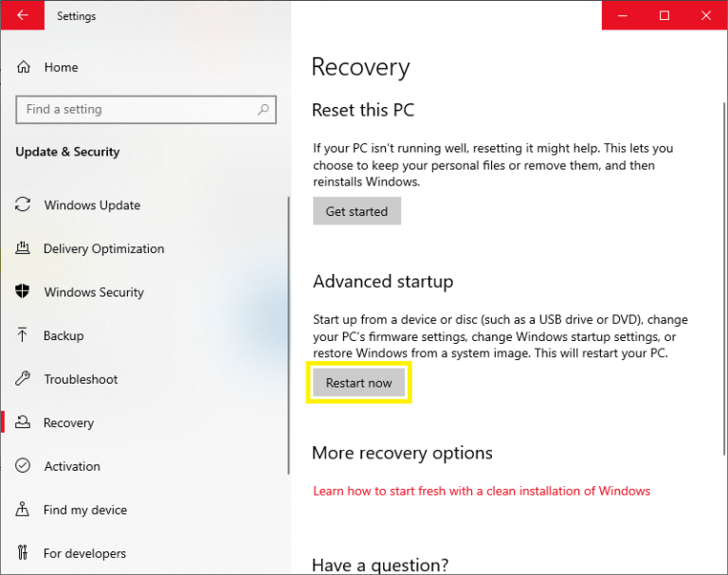Screen dimensions: 728x575
Task: Click the More recovery options heading
Action: pyautogui.click(x=402, y=453)
